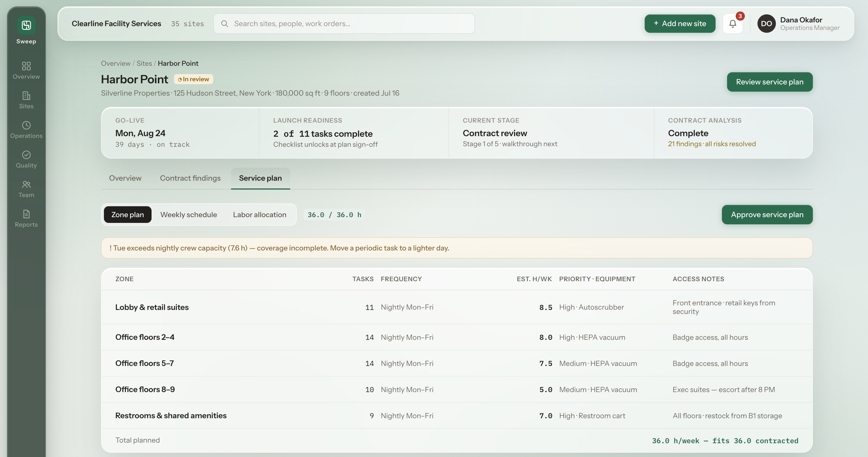Click the ACCESS NOTES column header
Screen dimensions: 868x457
[x=698, y=279]
